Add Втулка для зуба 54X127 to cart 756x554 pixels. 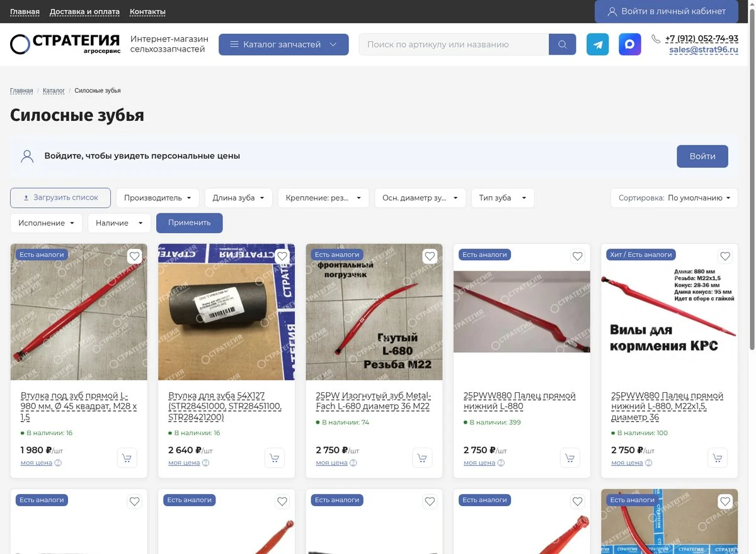click(x=275, y=458)
